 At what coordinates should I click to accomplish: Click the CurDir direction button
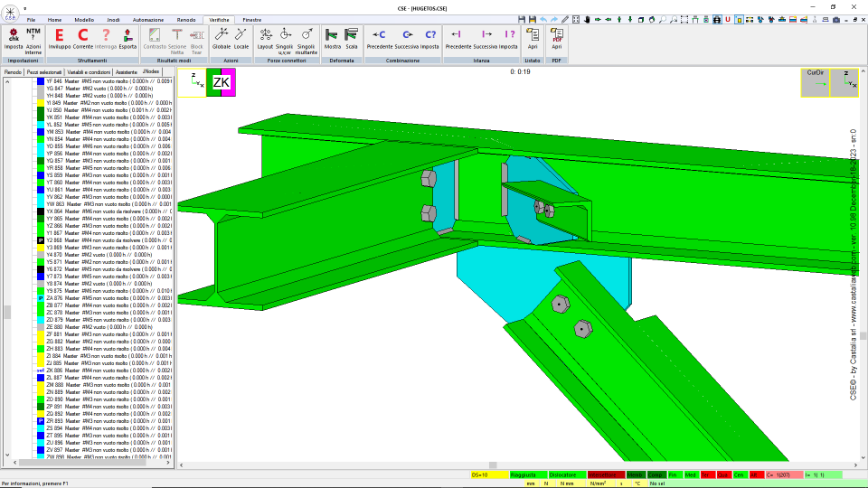point(816,82)
